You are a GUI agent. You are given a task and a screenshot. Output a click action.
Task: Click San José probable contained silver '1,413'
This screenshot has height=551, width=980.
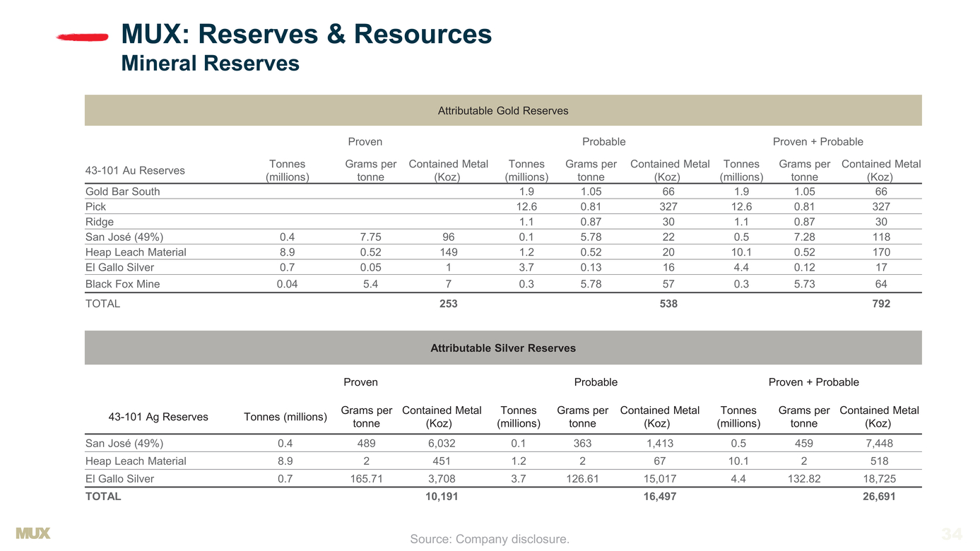pos(660,444)
